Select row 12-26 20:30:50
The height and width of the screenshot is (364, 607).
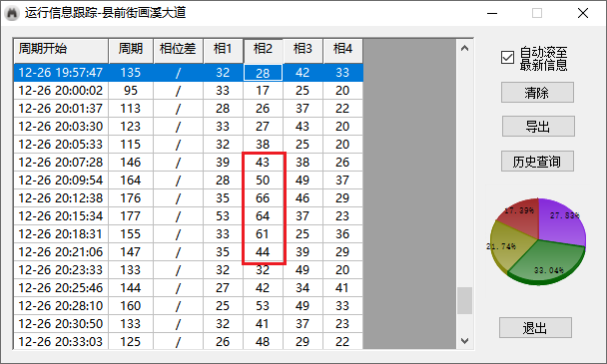coord(188,324)
